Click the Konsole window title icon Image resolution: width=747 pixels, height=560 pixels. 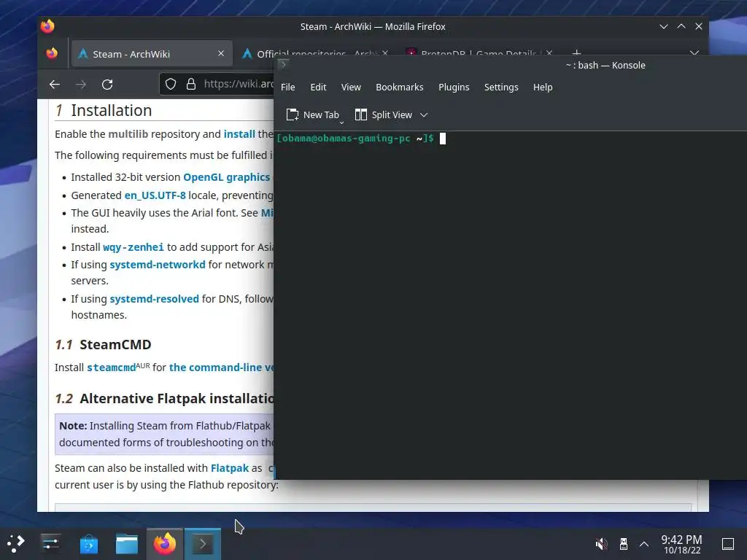pyautogui.click(x=283, y=64)
